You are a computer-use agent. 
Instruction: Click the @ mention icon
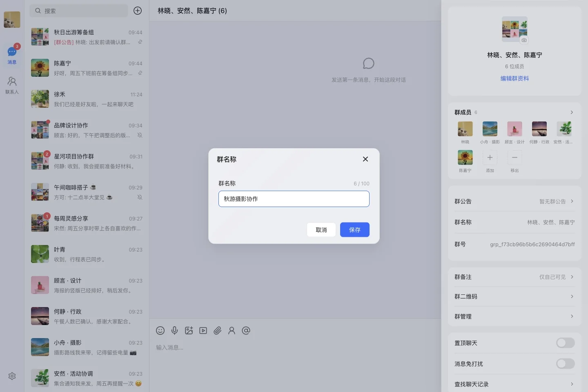pyautogui.click(x=246, y=331)
